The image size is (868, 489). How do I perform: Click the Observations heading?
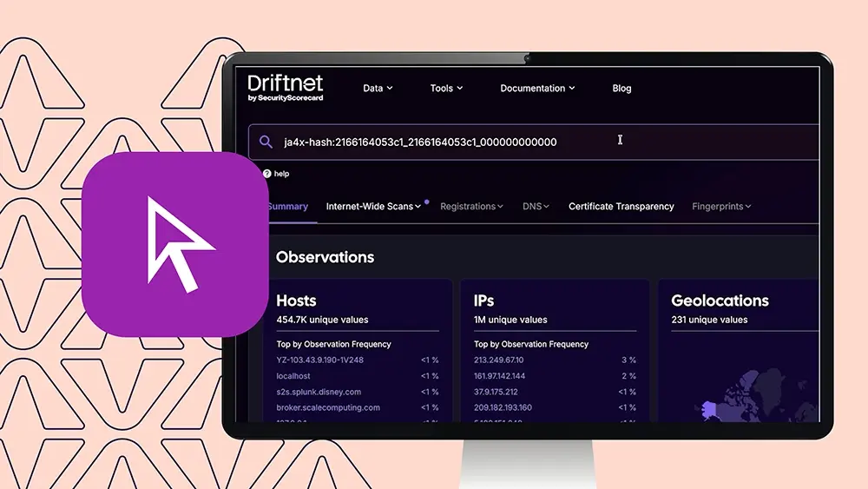[x=325, y=257]
